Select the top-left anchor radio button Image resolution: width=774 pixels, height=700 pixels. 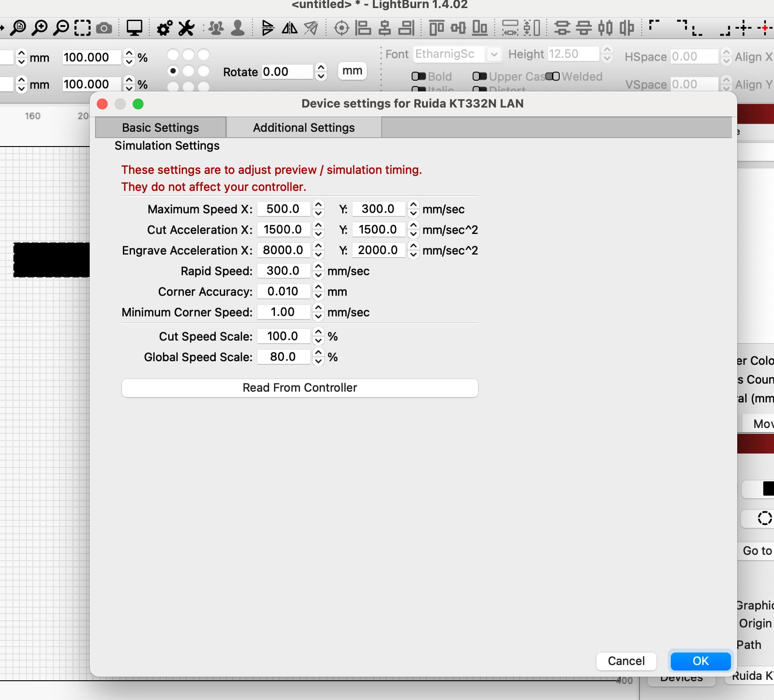(173, 55)
